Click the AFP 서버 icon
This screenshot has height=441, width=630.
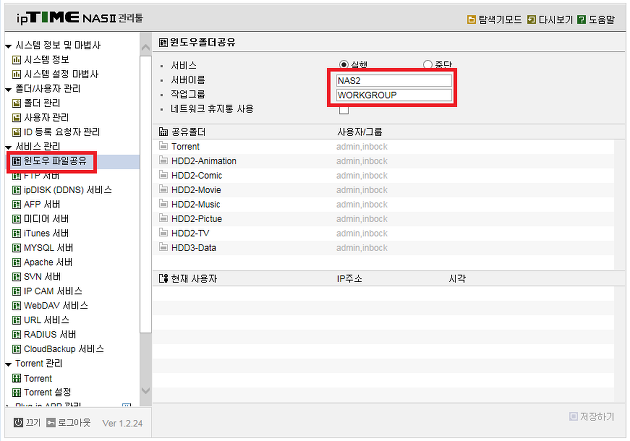coord(16,204)
